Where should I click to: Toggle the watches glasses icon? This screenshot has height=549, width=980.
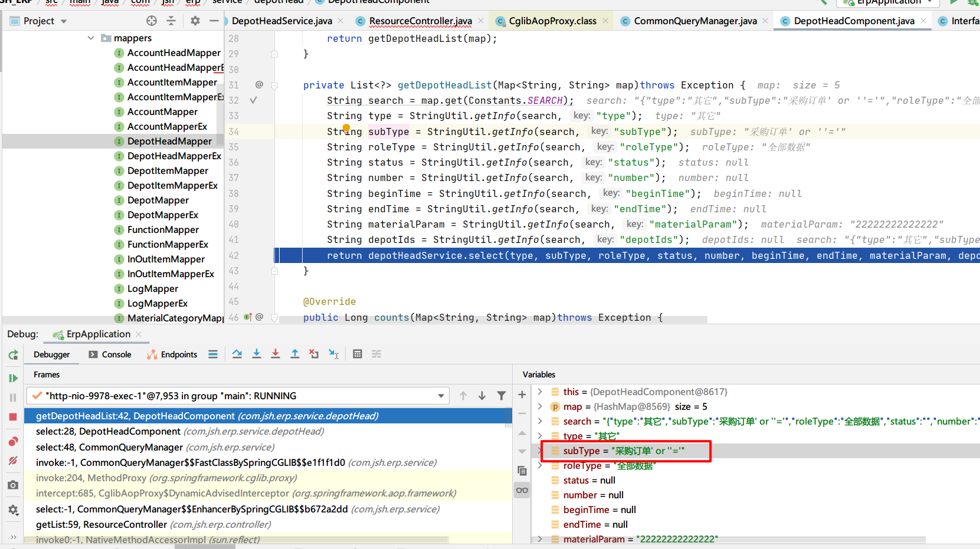pyautogui.click(x=522, y=490)
